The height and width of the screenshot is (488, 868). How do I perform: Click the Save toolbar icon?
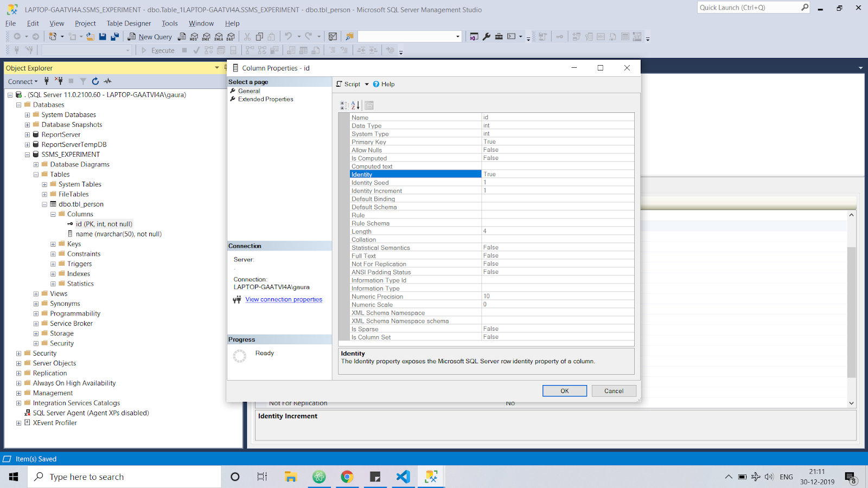click(x=102, y=36)
